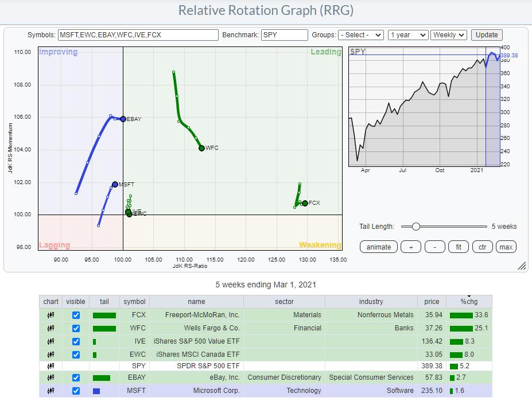Expand the 1 year period dropdown
The height and width of the screenshot is (409, 532).
click(x=407, y=35)
